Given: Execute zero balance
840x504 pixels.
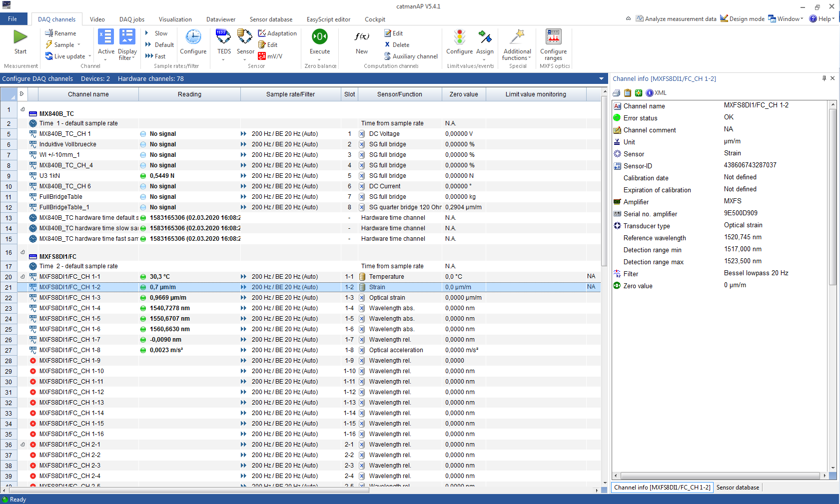Looking at the screenshot, I should pyautogui.click(x=320, y=37).
